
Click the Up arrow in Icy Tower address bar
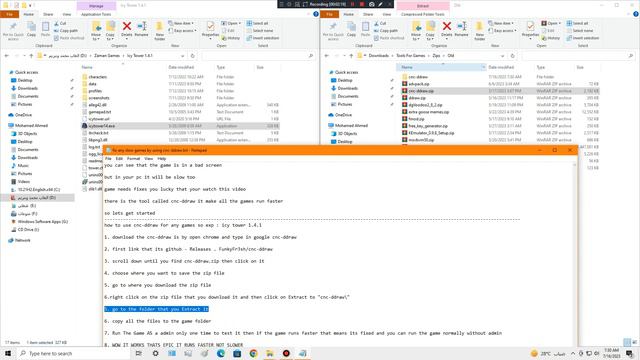tap(31, 56)
